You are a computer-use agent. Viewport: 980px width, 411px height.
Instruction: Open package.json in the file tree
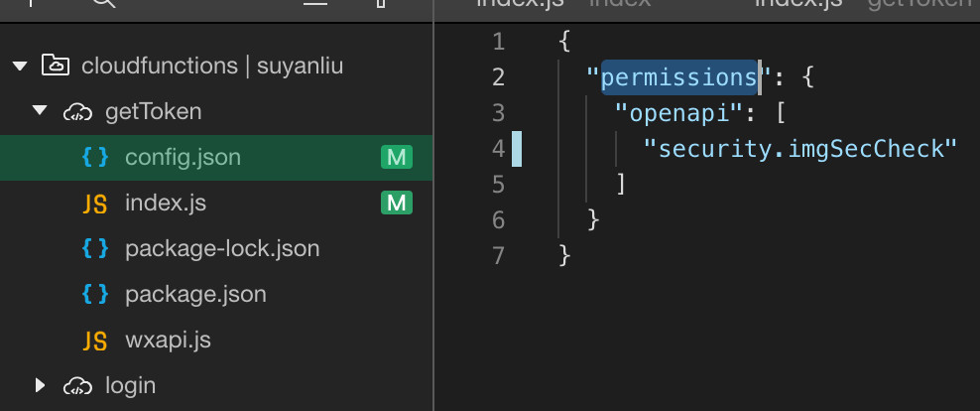coord(195,295)
